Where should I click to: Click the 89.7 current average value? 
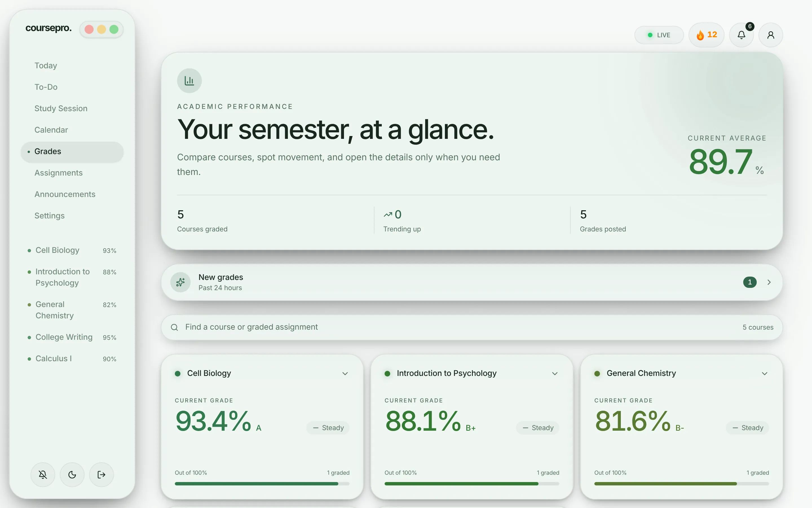pyautogui.click(x=721, y=162)
